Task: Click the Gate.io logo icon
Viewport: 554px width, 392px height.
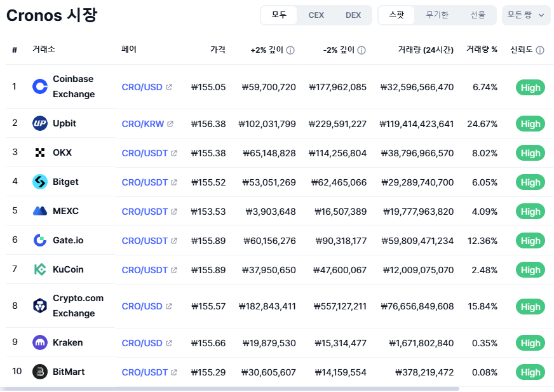Action: 40,240
